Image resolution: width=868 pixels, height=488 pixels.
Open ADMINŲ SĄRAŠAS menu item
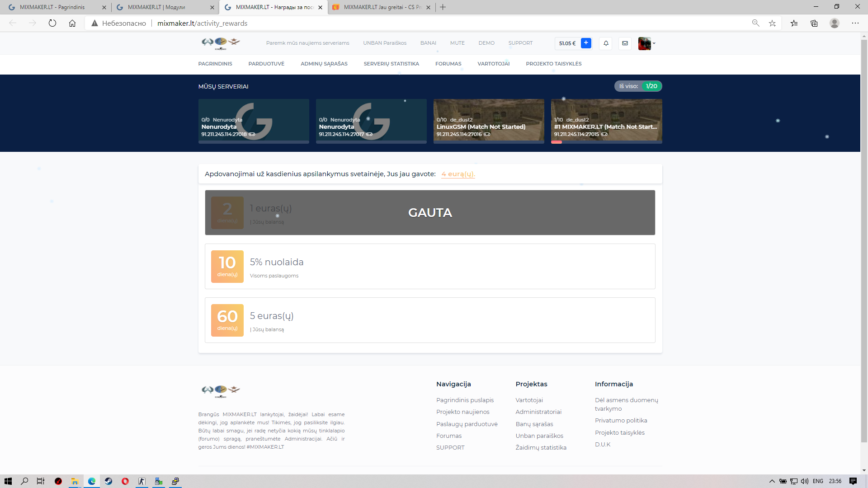[324, 64]
